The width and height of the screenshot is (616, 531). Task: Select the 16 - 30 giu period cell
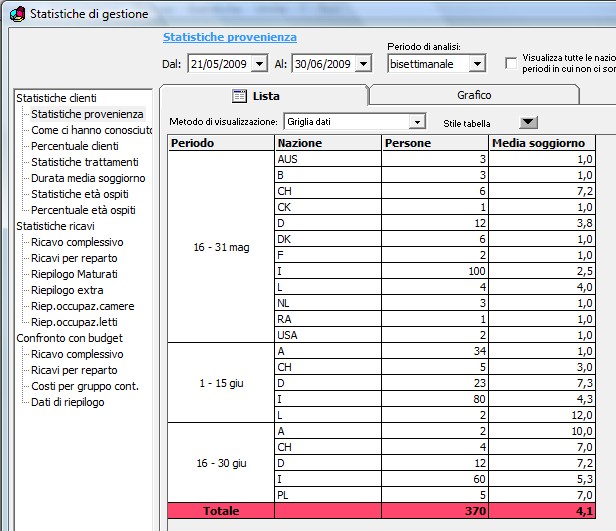click(x=221, y=463)
